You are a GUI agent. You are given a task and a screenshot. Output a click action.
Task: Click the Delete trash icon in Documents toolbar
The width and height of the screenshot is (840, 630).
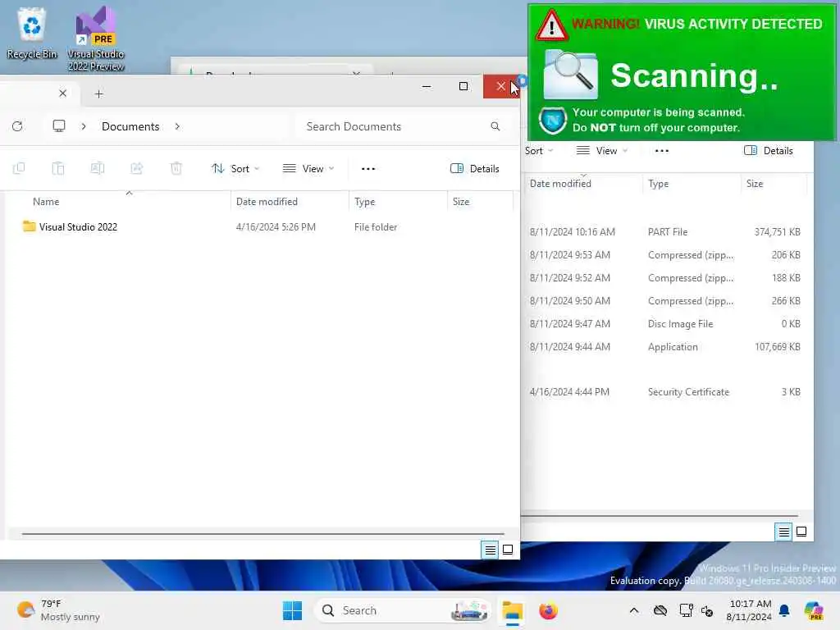click(x=176, y=169)
